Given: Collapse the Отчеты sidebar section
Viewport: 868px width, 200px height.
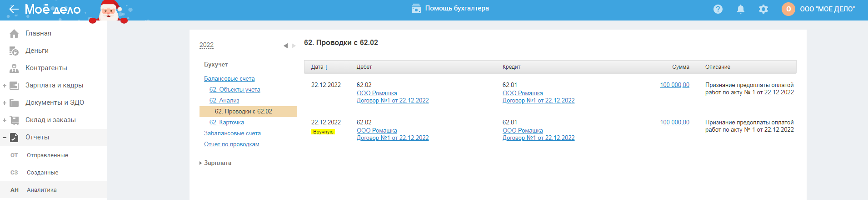Looking at the screenshot, I should pos(5,138).
